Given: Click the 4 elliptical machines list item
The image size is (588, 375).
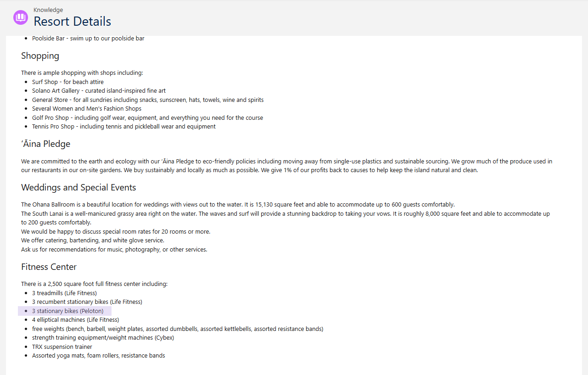Looking at the screenshot, I should click(x=75, y=320).
